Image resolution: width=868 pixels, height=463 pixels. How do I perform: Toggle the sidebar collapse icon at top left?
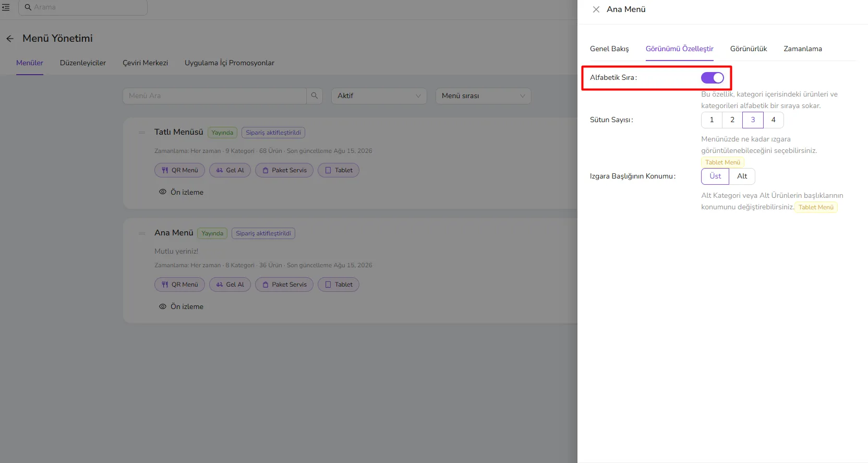coord(6,7)
